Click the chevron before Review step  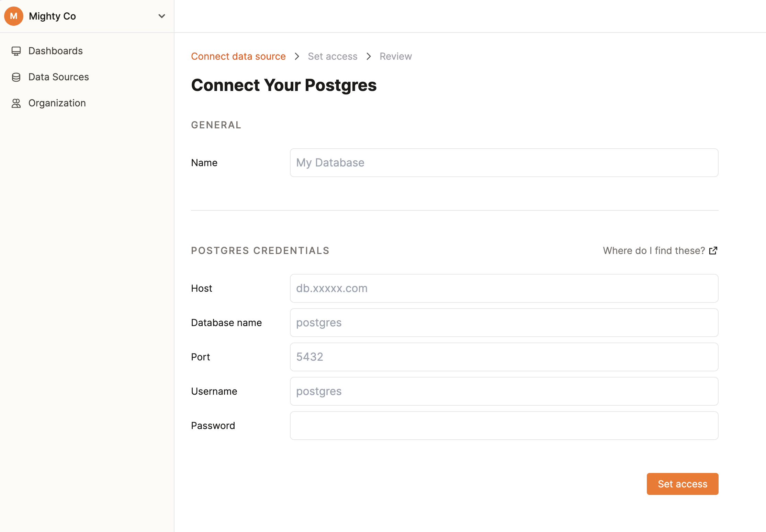point(369,56)
